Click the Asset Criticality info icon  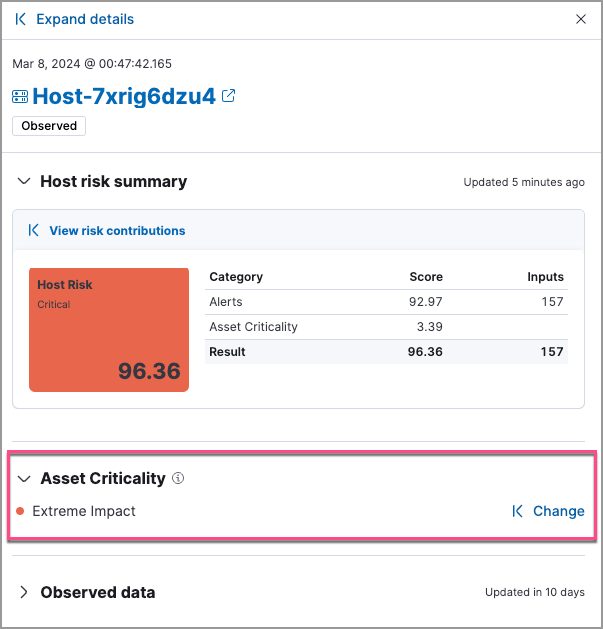[x=178, y=479]
